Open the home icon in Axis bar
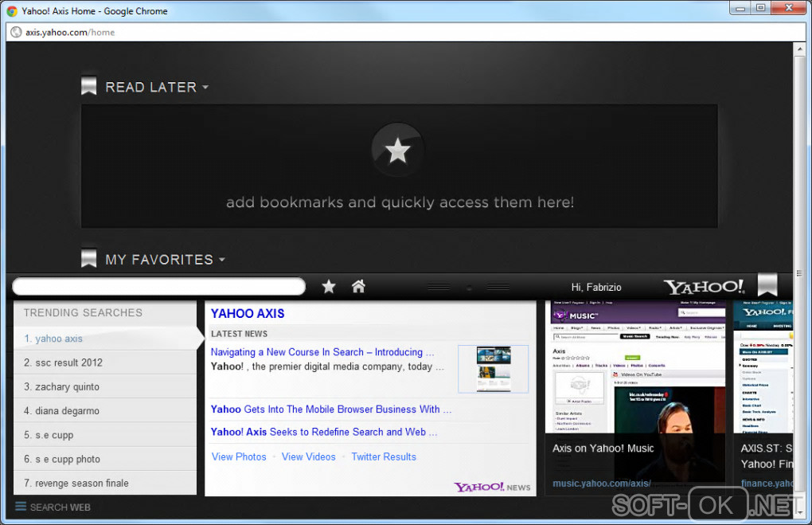The width and height of the screenshot is (812, 525). coord(358,286)
